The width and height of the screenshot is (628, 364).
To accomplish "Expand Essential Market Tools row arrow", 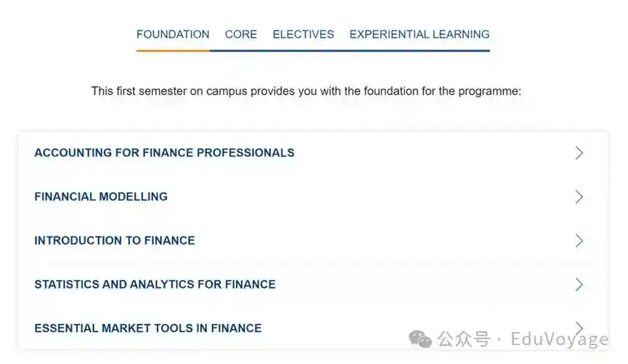I will 579,328.
